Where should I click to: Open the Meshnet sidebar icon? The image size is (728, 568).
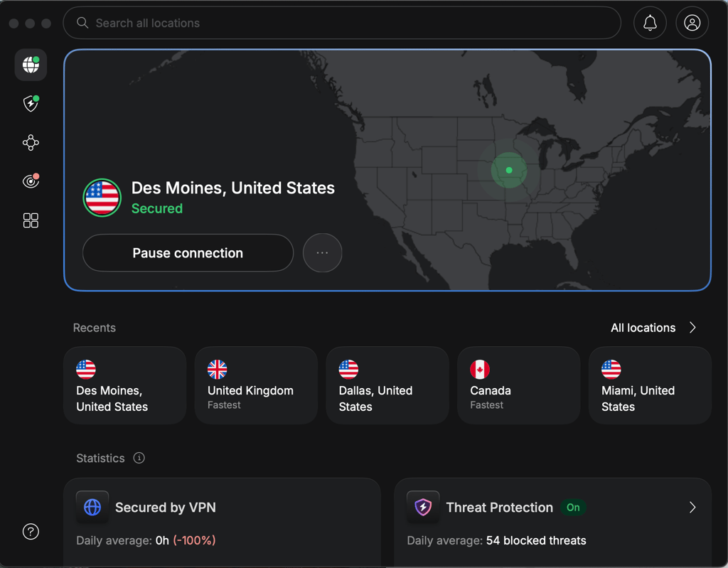pos(31,143)
